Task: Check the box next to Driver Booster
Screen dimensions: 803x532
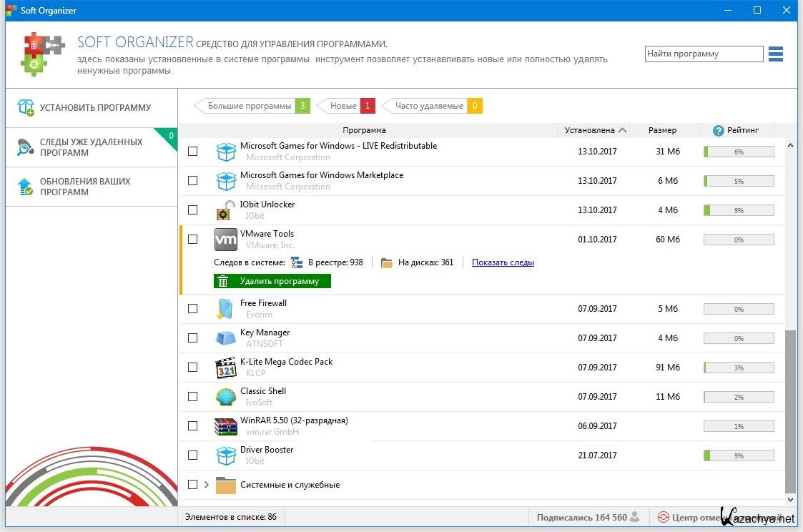Action: coord(192,455)
